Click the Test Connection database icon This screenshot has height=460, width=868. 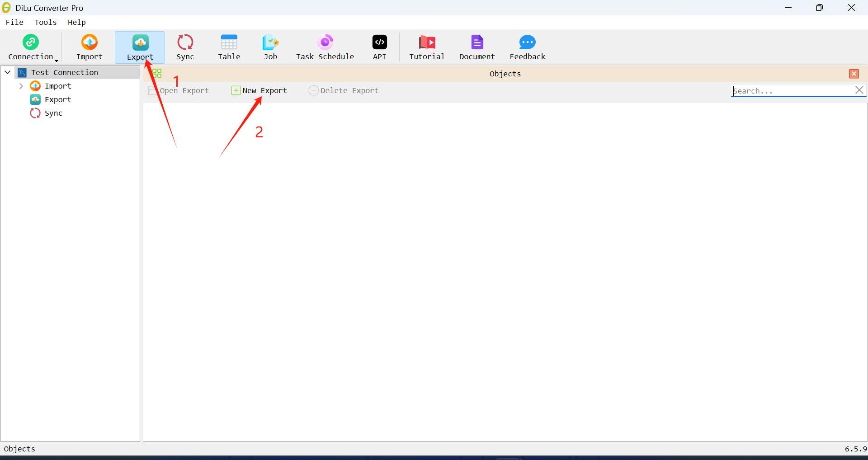click(x=22, y=72)
